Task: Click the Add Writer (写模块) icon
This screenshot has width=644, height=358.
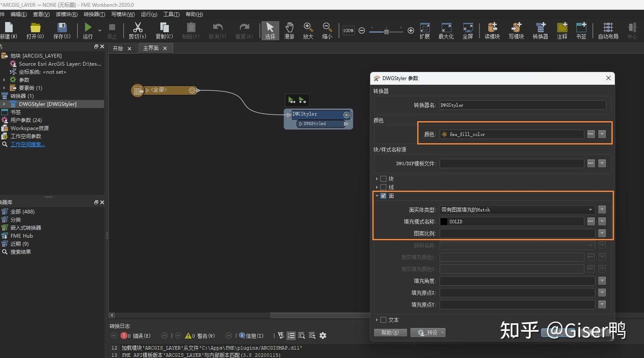Action: [516, 28]
